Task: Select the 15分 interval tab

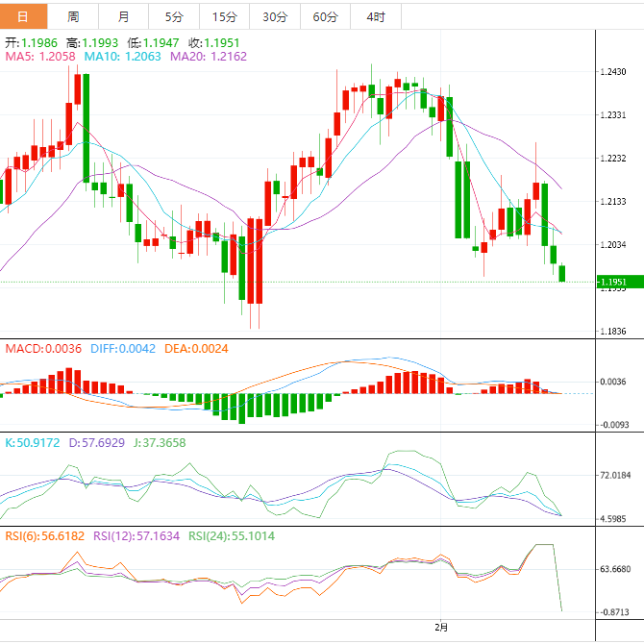Action: tap(224, 16)
